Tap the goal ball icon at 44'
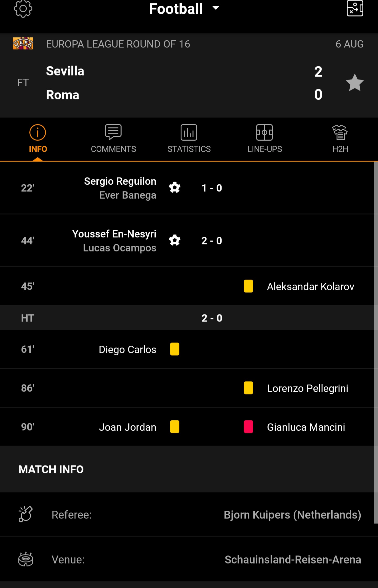 175,240
